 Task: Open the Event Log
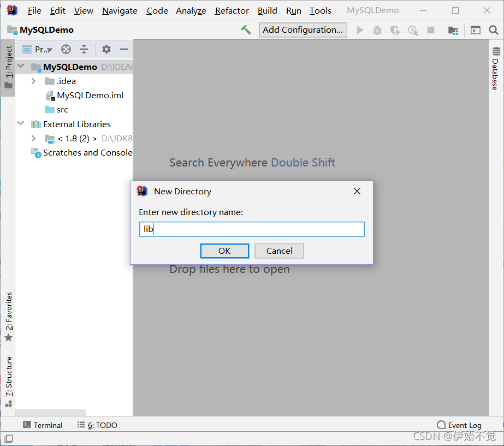pyautogui.click(x=459, y=425)
